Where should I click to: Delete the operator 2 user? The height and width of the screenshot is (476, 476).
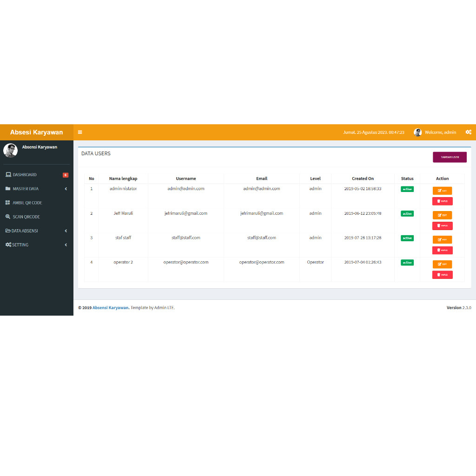443,275
